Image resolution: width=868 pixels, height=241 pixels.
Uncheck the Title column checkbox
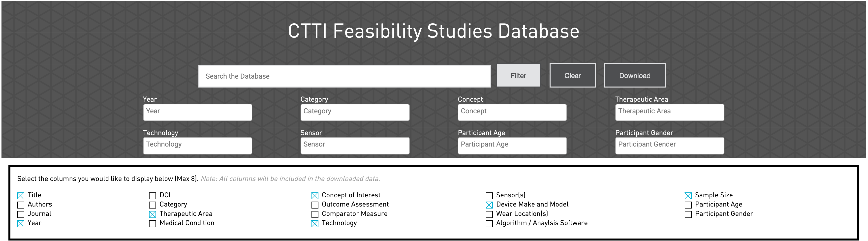click(x=21, y=196)
